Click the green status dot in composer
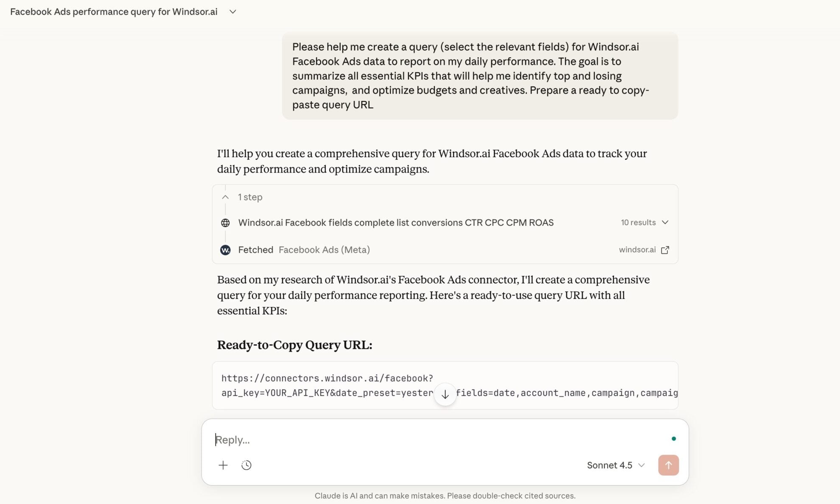This screenshot has height=504, width=840. [x=674, y=439]
